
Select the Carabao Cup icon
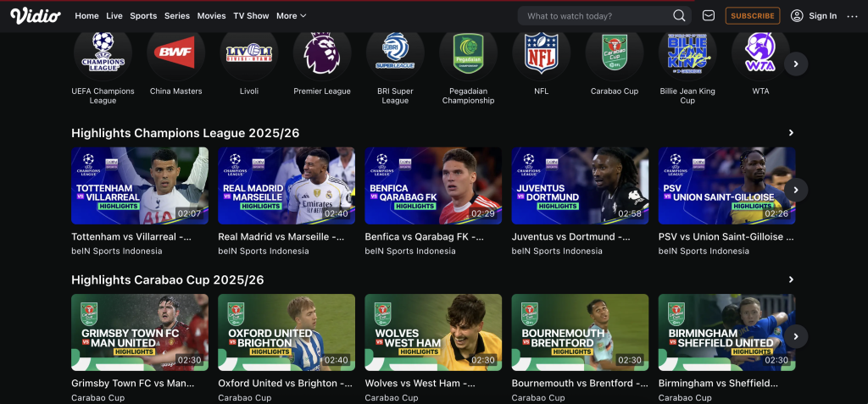click(x=615, y=53)
